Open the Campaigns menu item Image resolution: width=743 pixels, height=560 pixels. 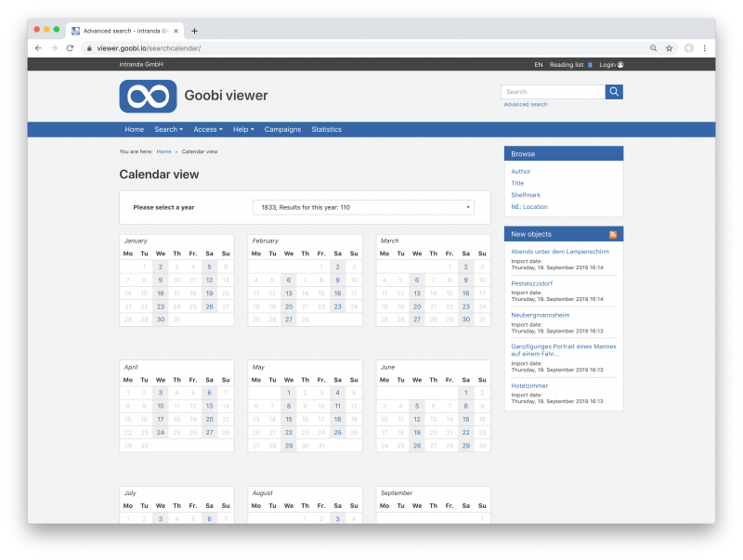point(281,129)
